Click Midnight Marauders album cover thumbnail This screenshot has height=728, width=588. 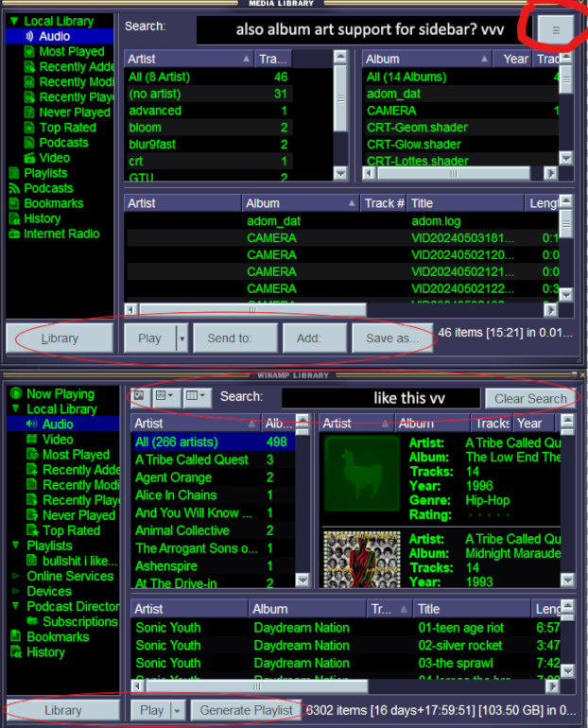(361, 559)
